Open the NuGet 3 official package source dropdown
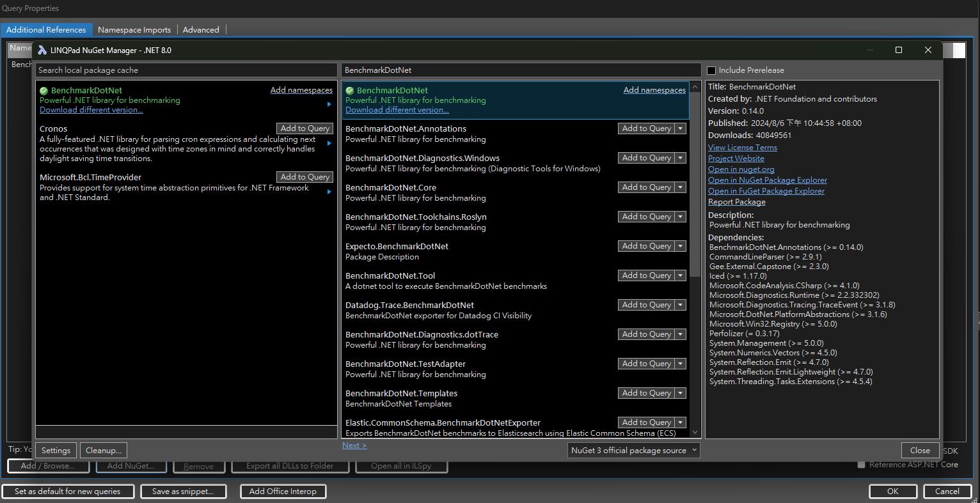Image resolution: width=980 pixels, height=503 pixels. click(633, 451)
